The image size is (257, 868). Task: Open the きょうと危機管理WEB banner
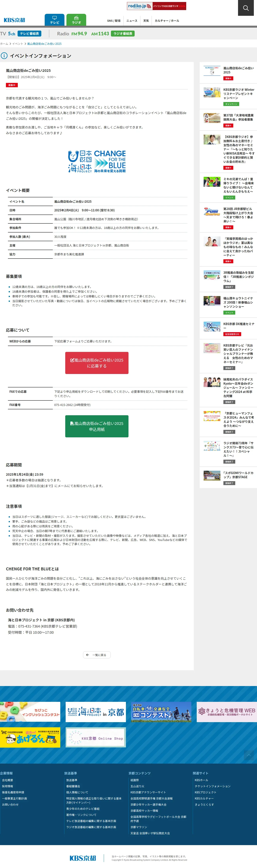[227, 712]
